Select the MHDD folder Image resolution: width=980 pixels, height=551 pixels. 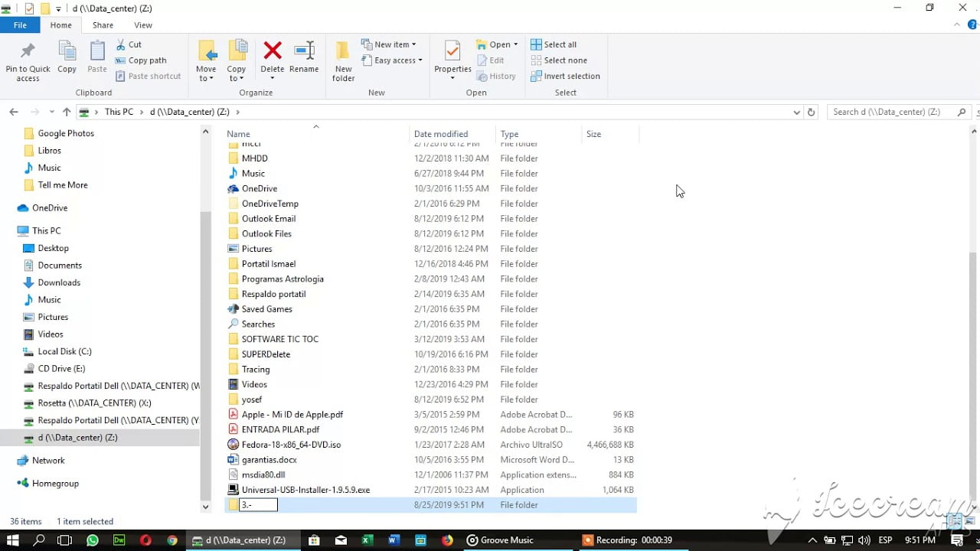pyautogui.click(x=254, y=158)
